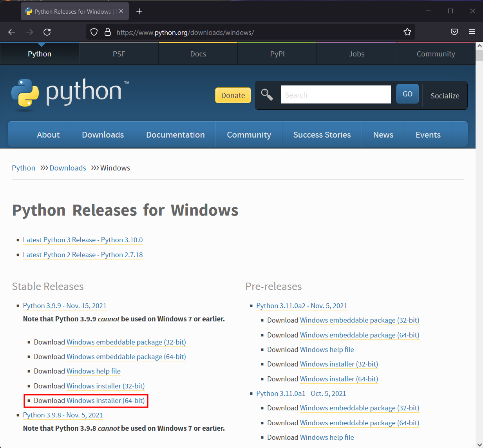Click the Community navigation entry
The image size is (483, 448).
click(x=249, y=134)
